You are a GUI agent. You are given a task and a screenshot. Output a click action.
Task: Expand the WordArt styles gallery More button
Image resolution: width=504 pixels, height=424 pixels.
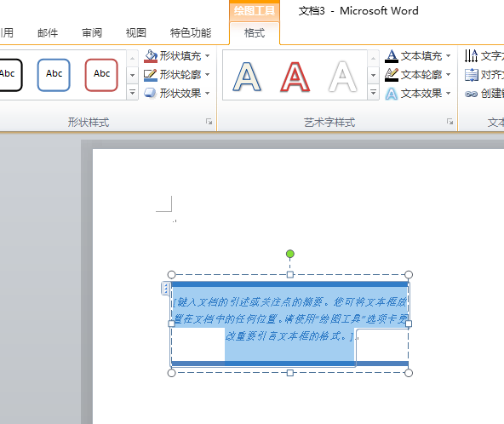[x=373, y=92]
